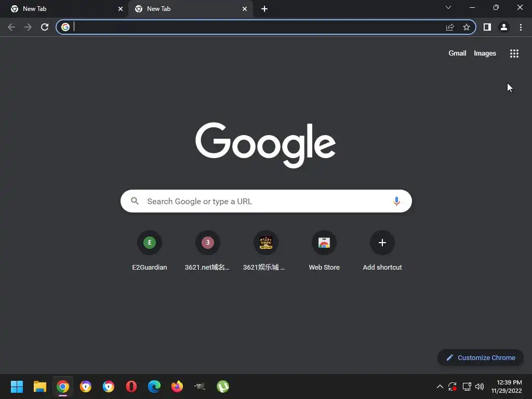
Task: Open GIMP from the taskbar
Action: 200,387
